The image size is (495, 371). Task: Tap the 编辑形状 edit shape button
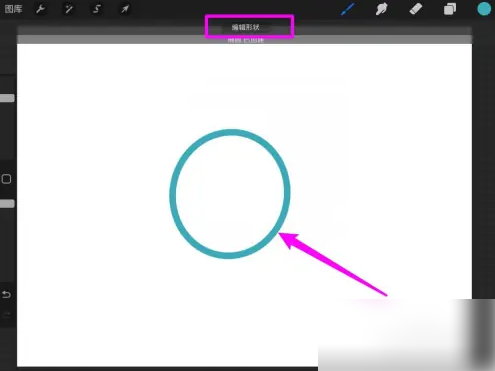(246, 27)
